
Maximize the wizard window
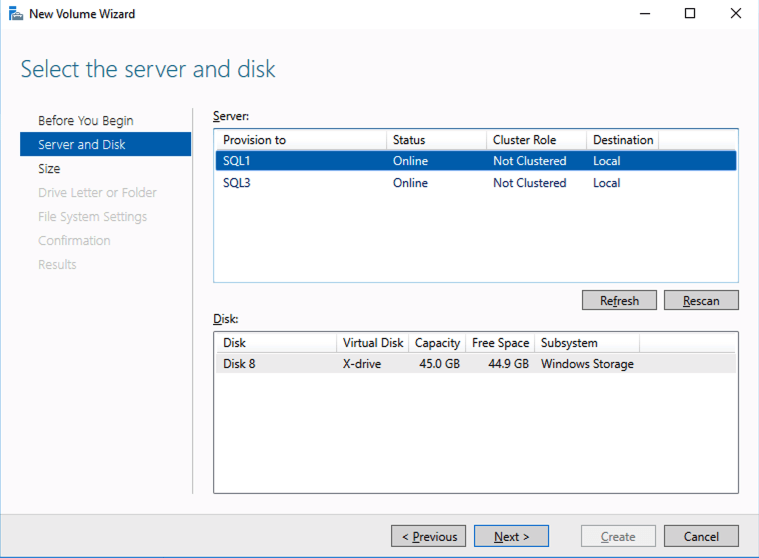pos(690,14)
